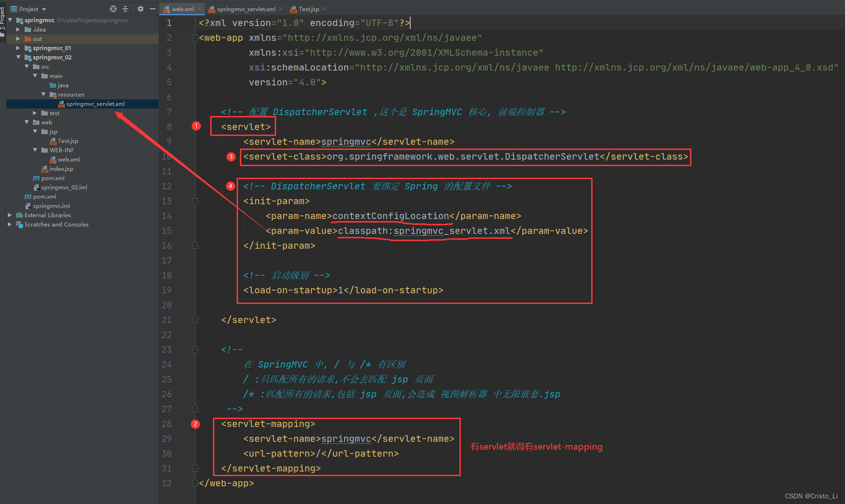Click contextConfigLocation text in editor
Screen dimensions: 845x504
[x=391, y=216]
